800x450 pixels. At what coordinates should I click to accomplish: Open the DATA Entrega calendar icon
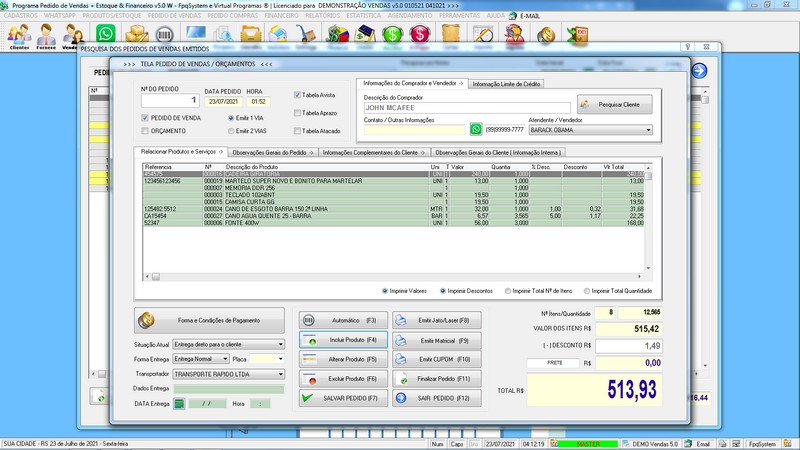pyautogui.click(x=179, y=404)
